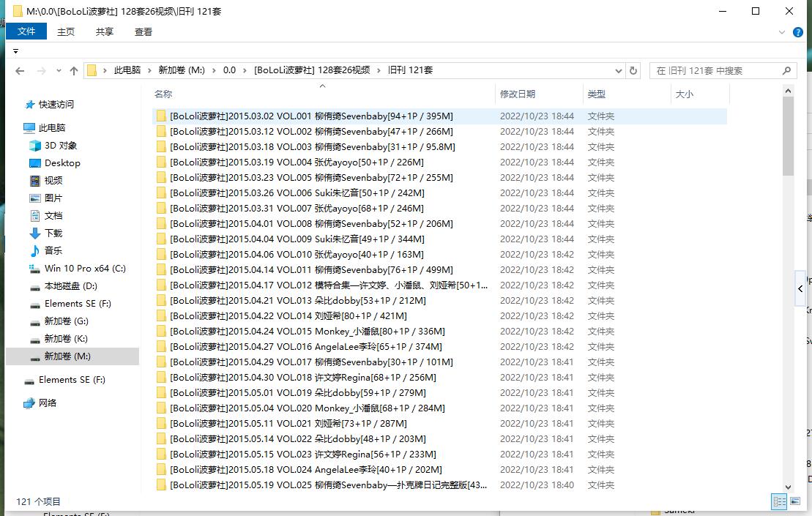This screenshot has height=516, width=812.
Task: Open 新加卷 (K:) drive
Action: 66,339
